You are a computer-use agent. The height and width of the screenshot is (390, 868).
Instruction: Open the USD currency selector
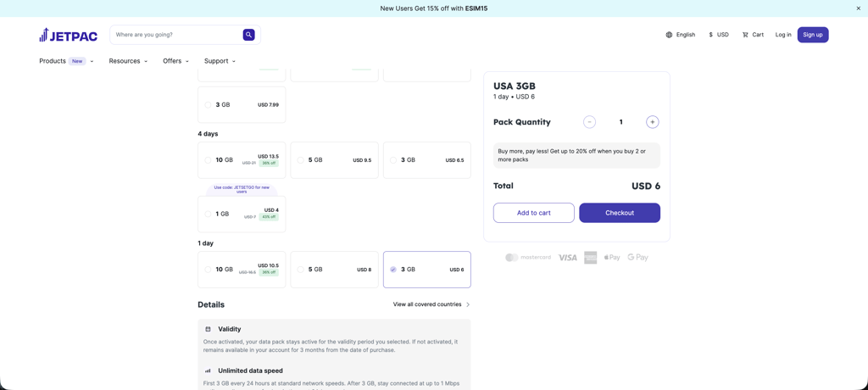pyautogui.click(x=719, y=35)
